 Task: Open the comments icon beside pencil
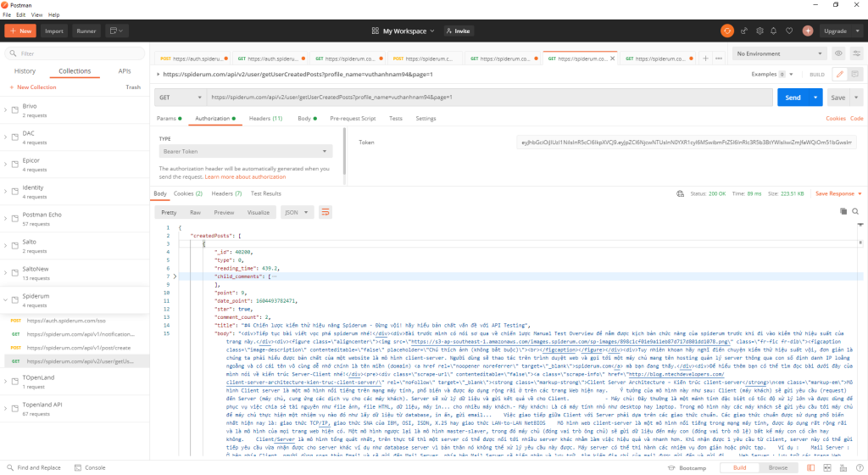click(854, 74)
